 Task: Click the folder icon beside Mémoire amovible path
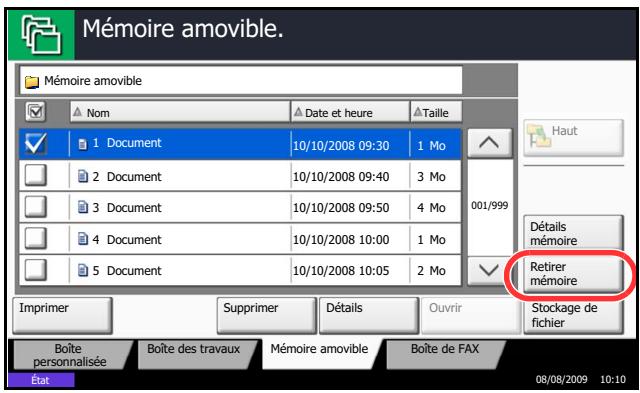coord(32,82)
